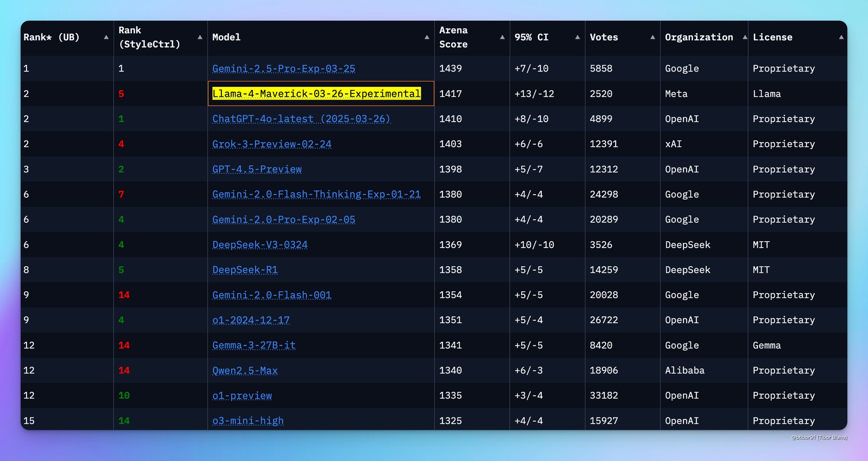
Task: Select votes value 20028
Action: tap(604, 295)
